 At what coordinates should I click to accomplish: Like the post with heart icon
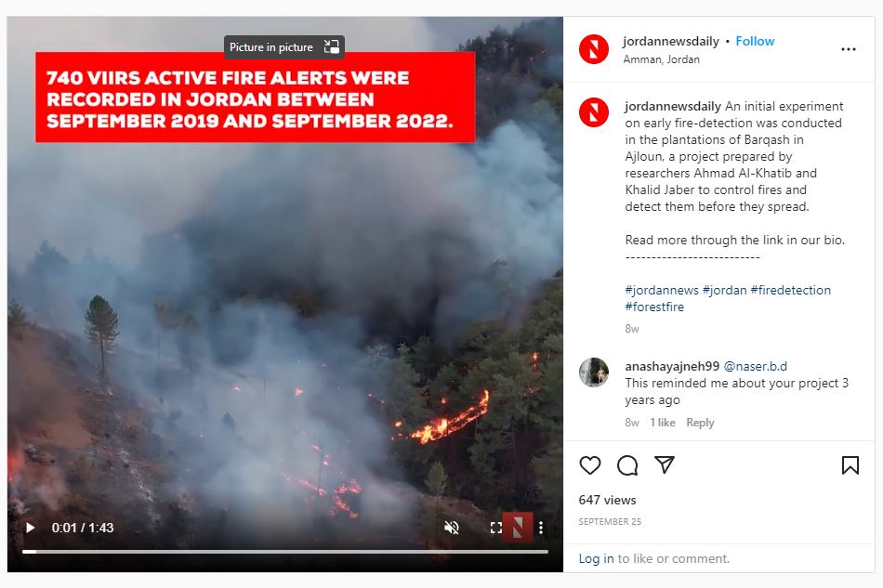click(589, 465)
